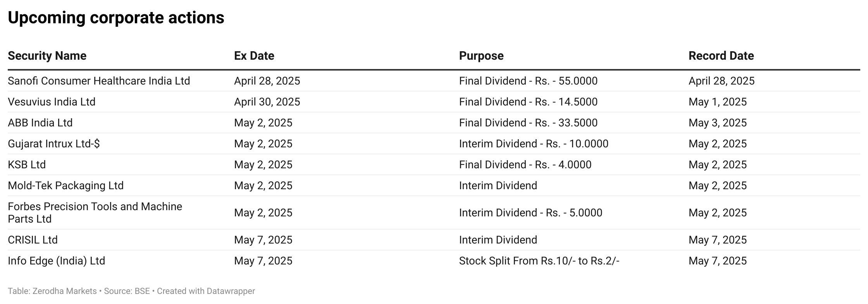Screen dimensions: 868x304
Task: Click the CRISIL Ltd security name
Action: (33, 240)
